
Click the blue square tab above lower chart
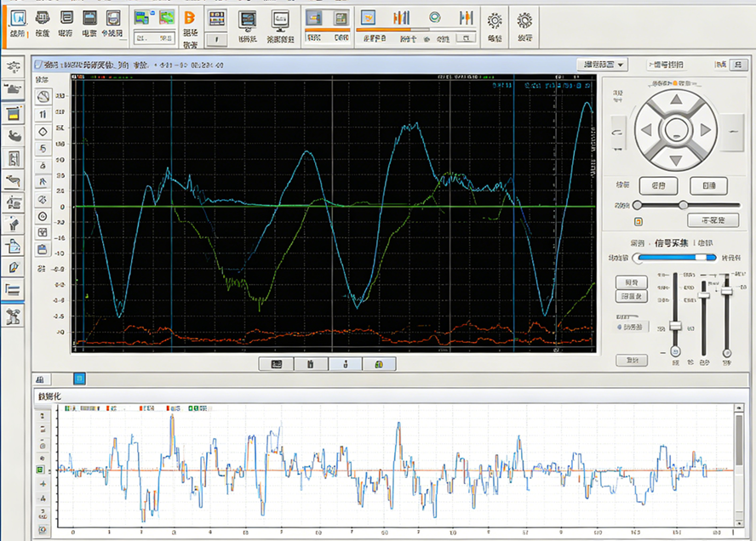pos(79,378)
